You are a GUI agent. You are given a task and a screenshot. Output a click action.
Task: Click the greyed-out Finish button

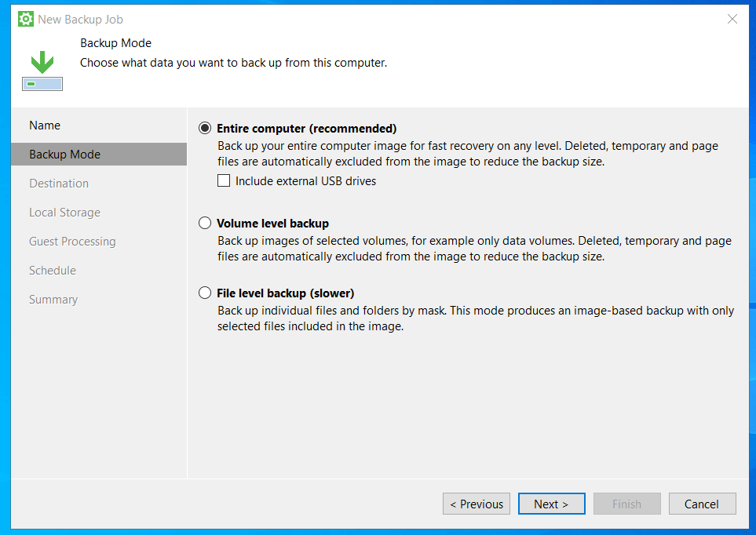tap(626, 504)
